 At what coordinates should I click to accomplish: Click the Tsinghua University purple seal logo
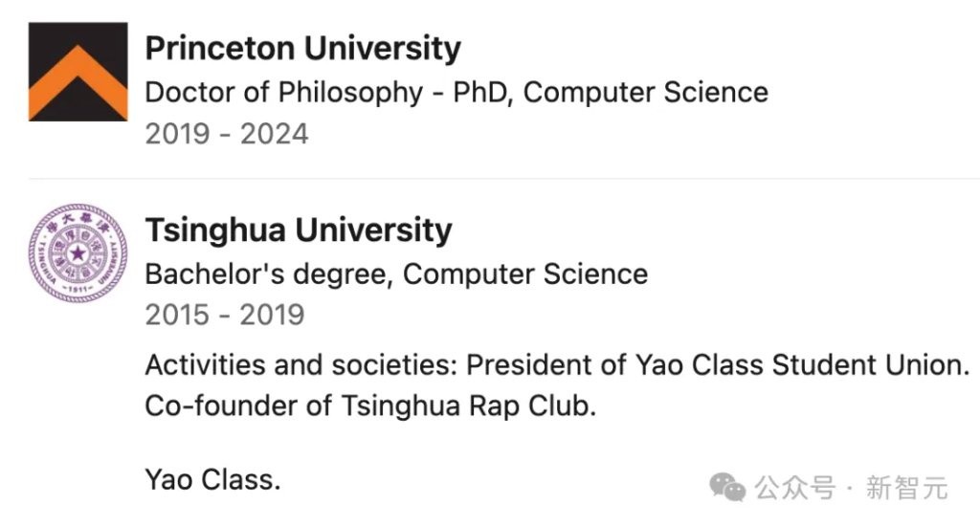(x=78, y=253)
